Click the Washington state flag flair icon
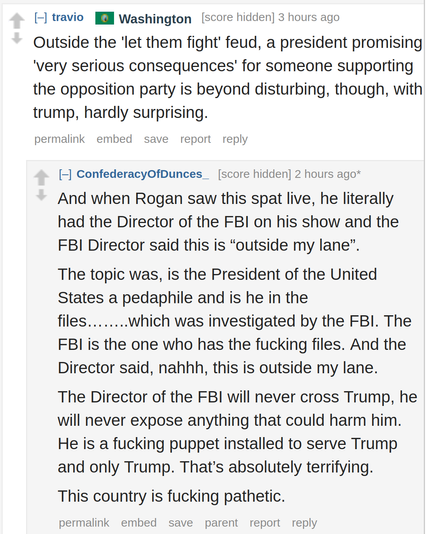The width and height of the screenshot is (432, 534). (x=105, y=18)
